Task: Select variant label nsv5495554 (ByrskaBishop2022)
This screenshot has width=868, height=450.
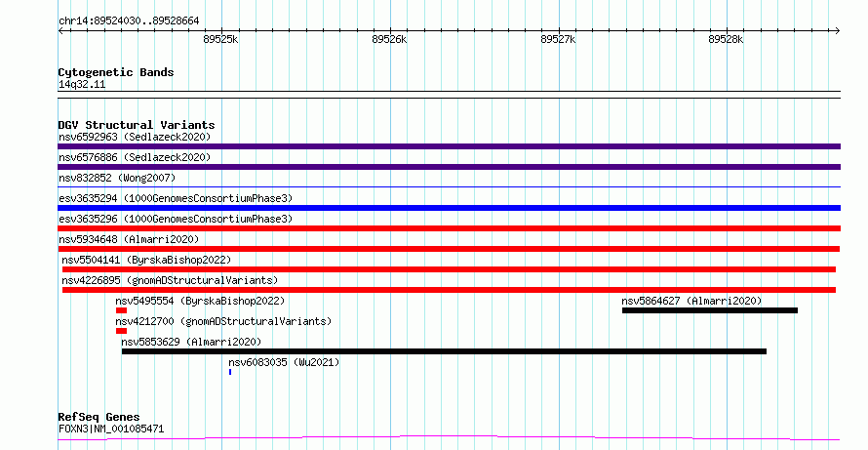Action: [x=200, y=301]
